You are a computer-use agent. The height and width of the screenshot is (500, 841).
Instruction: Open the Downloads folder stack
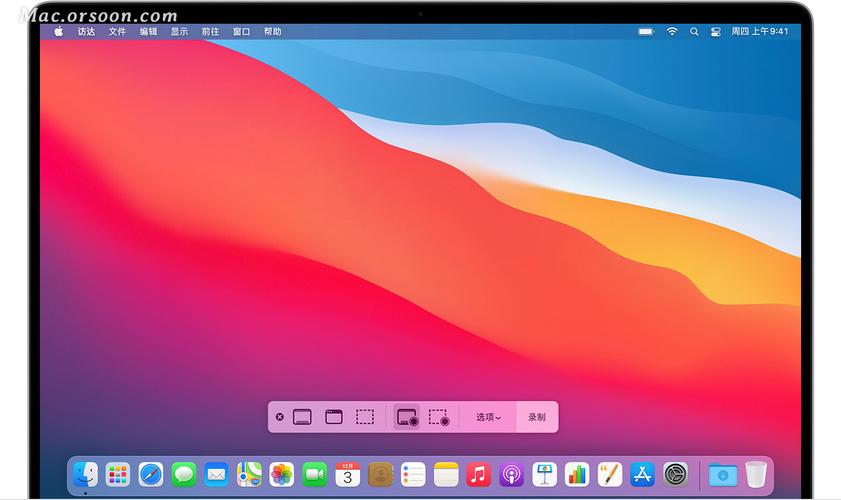[722, 474]
